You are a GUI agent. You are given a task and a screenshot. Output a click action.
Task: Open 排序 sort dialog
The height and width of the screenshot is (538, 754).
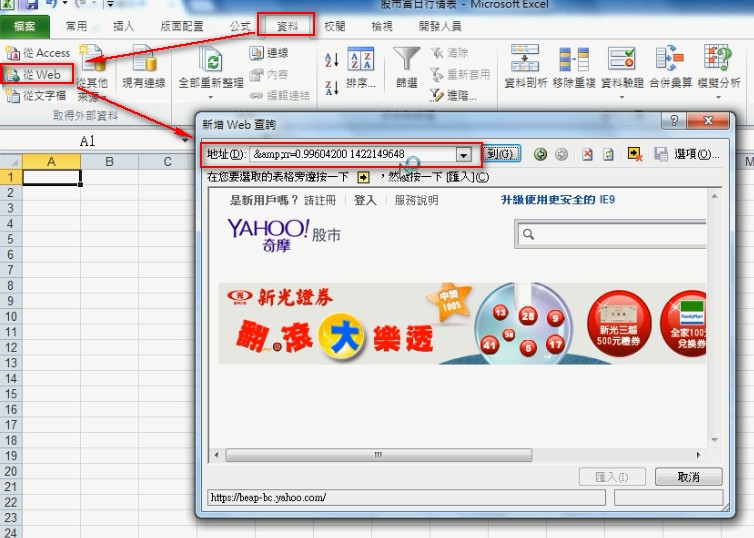pos(361,68)
